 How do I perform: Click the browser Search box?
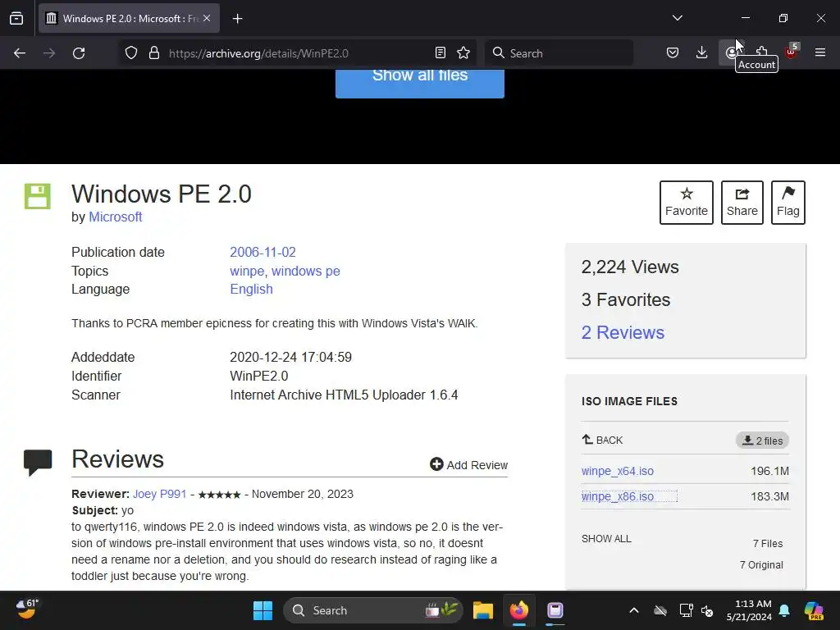tap(559, 53)
